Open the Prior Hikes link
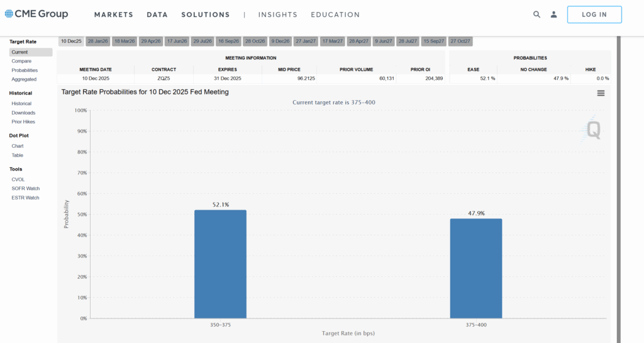This screenshot has width=644, height=343. tap(23, 121)
